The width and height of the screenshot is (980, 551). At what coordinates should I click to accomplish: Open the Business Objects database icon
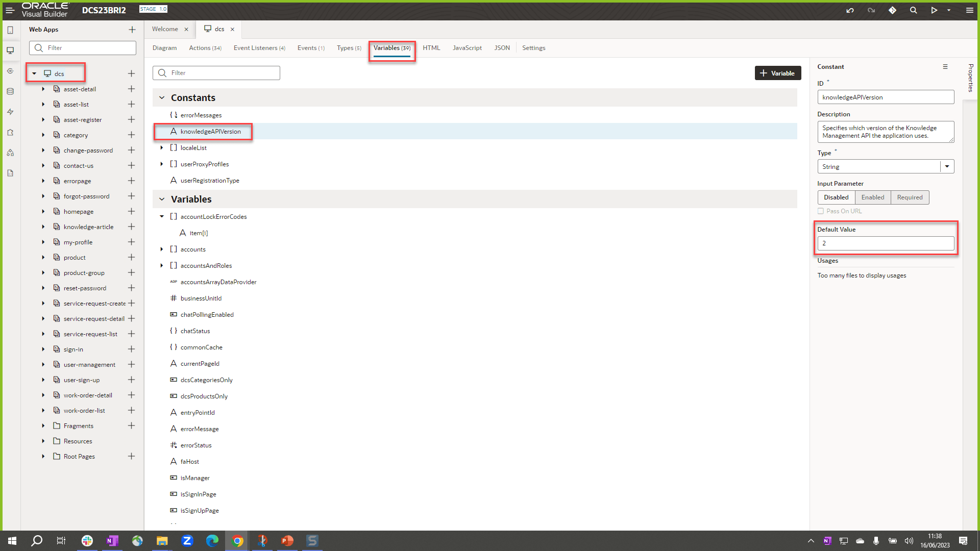(10, 91)
